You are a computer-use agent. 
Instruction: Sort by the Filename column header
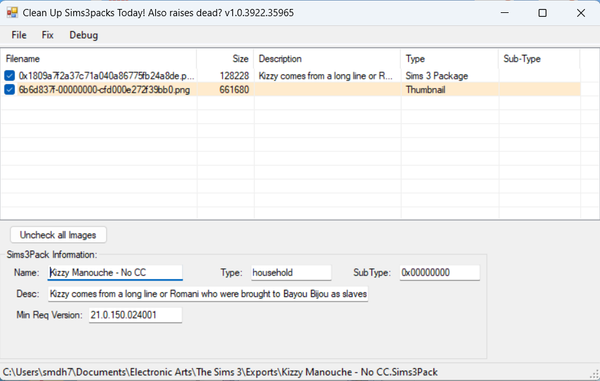(99, 59)
